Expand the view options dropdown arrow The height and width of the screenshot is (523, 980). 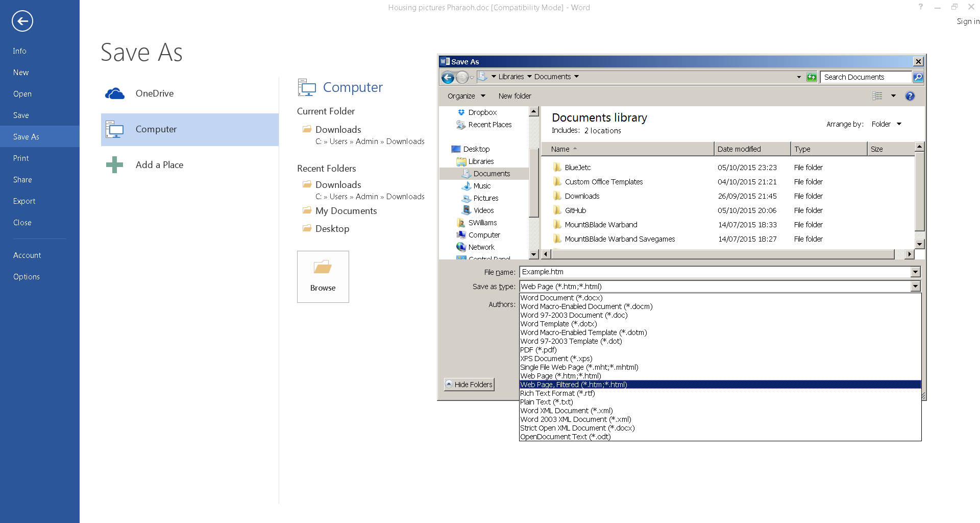coord(893,96)
